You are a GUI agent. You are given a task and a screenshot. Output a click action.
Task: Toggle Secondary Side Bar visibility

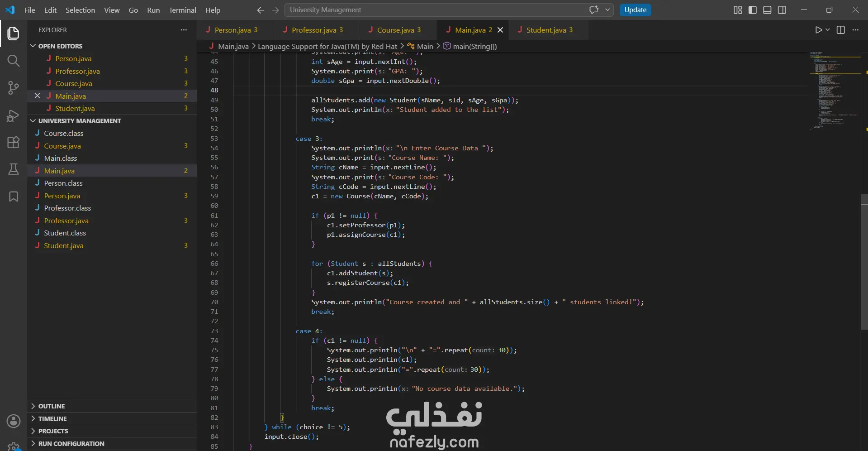pos(782,10)
